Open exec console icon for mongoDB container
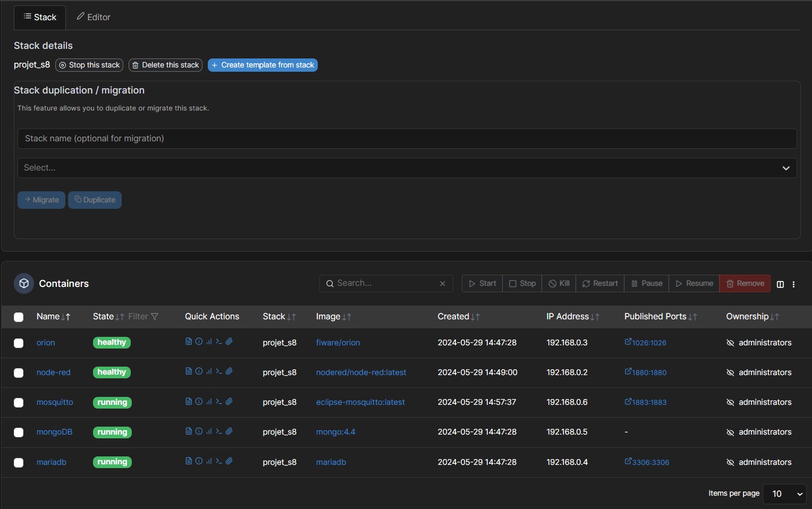This screenshot has height=509, width=812. coord(219,431)
